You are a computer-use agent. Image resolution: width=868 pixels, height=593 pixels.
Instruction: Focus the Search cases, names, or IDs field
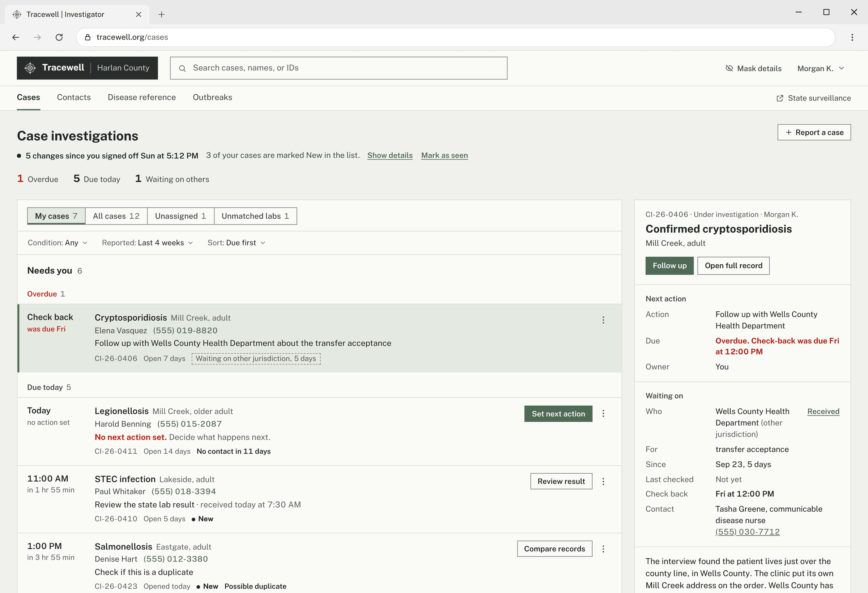point(339,68)
